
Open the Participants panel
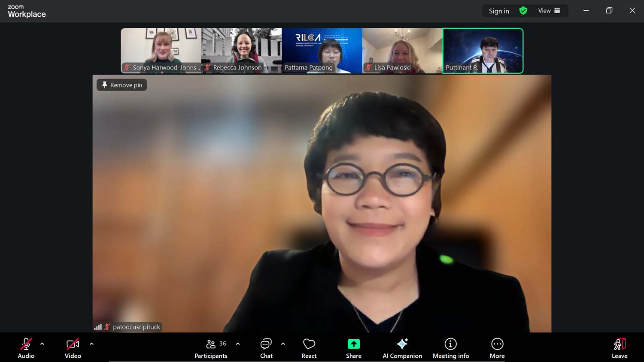coord(211,348)
